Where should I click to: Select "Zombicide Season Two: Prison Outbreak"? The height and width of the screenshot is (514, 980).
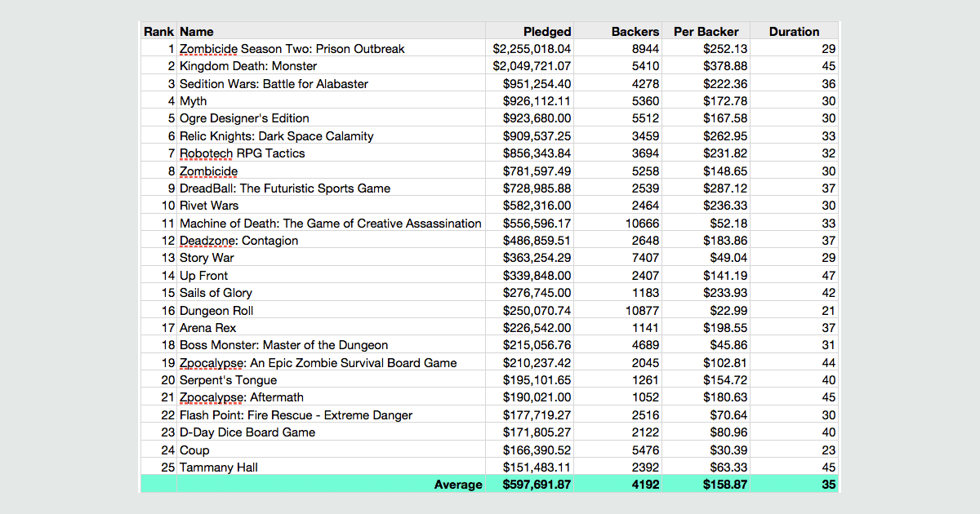292,48
